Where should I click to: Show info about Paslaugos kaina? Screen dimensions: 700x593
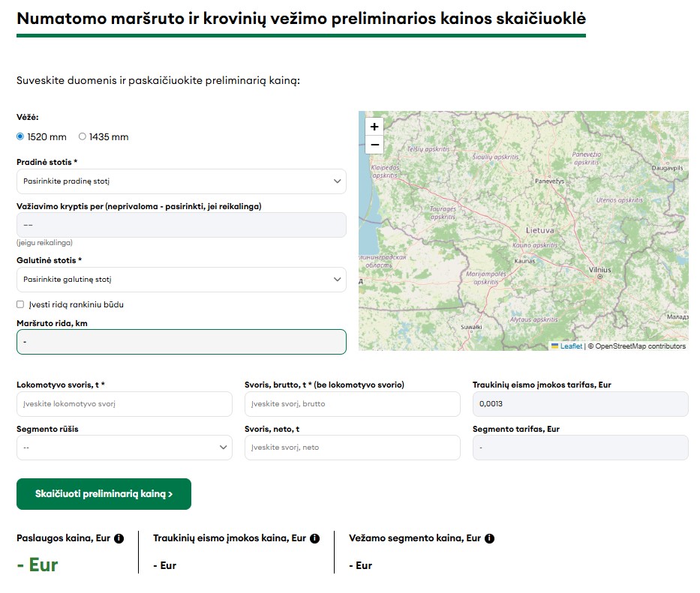(x=119, y=538)
